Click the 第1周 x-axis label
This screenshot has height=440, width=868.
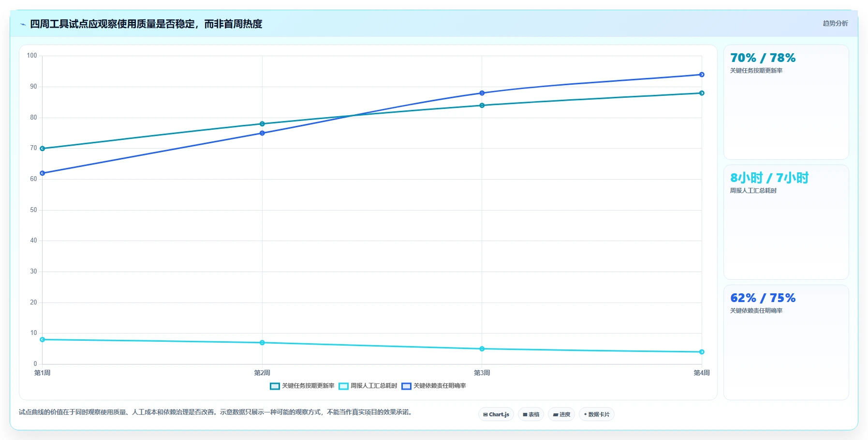[43, 373]
